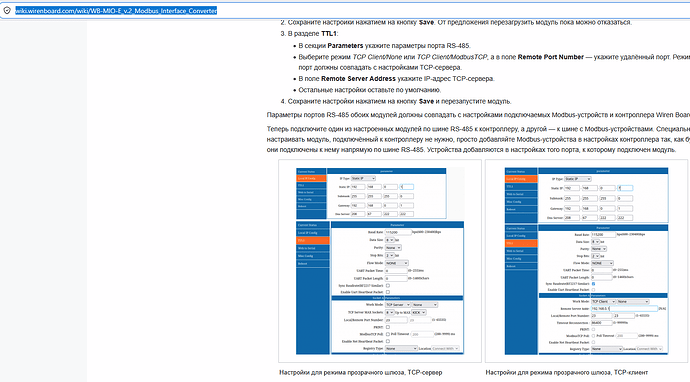Click bold text 'Remote Server Address'
690x382 pixels.
point(358,79)
